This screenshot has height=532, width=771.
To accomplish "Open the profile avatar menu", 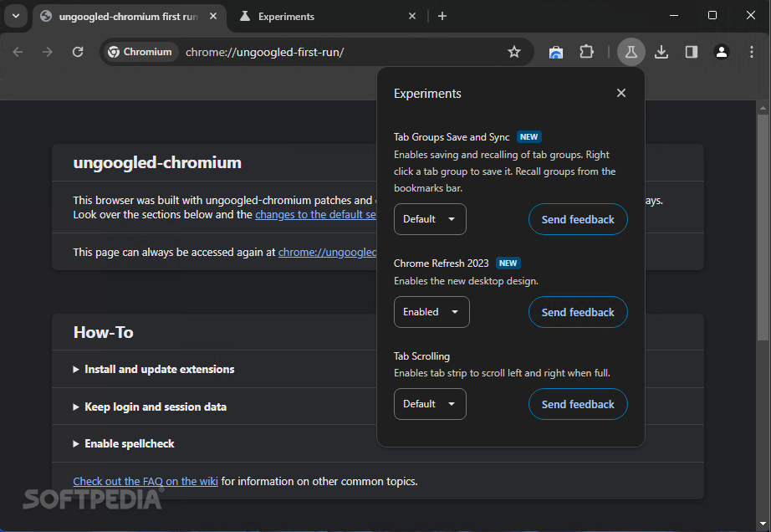I will (722, 52).
